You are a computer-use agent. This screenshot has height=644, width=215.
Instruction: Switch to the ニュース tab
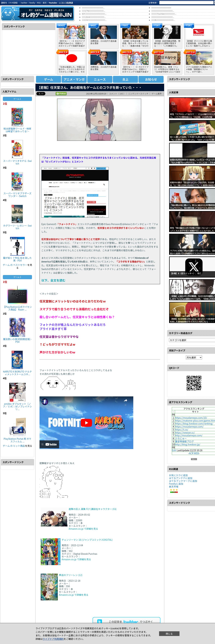[x=100, y=79]
